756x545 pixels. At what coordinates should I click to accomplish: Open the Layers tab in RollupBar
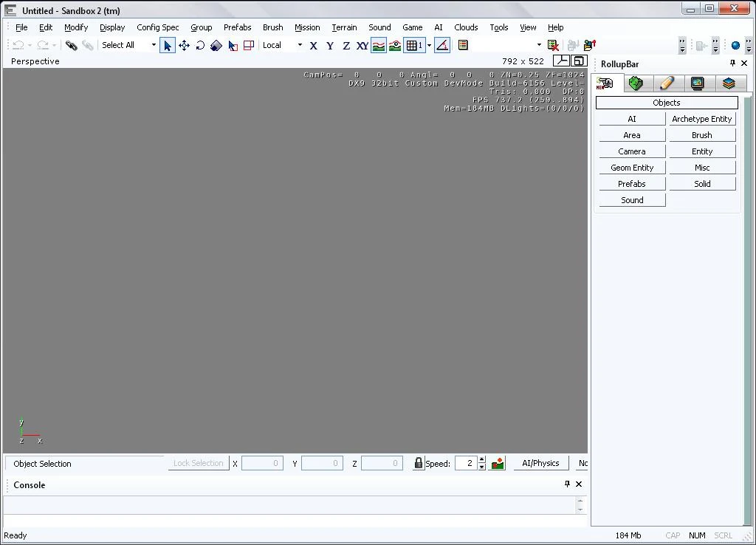click(x=729, y=83)
